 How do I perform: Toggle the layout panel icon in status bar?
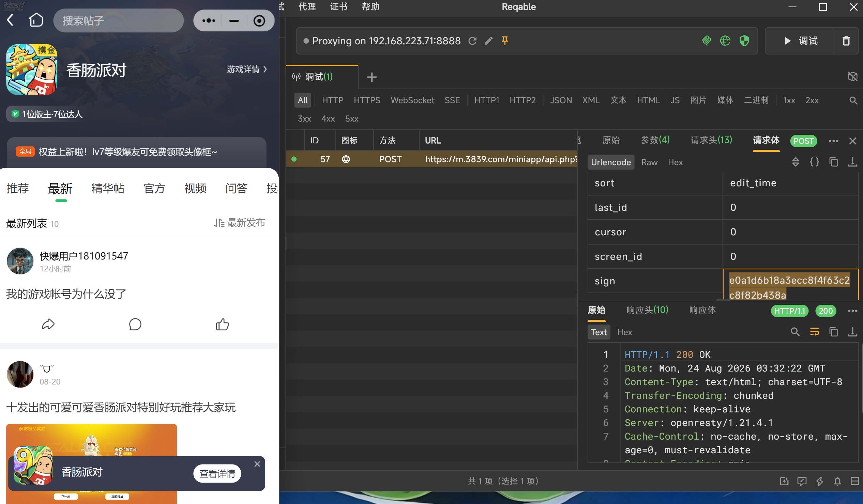[855, 481]
